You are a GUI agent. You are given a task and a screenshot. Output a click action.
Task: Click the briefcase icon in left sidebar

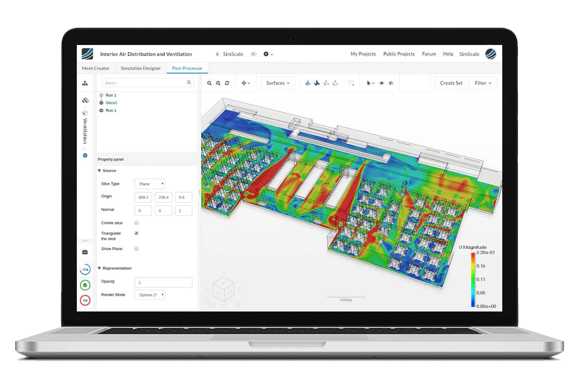point(85,252)
